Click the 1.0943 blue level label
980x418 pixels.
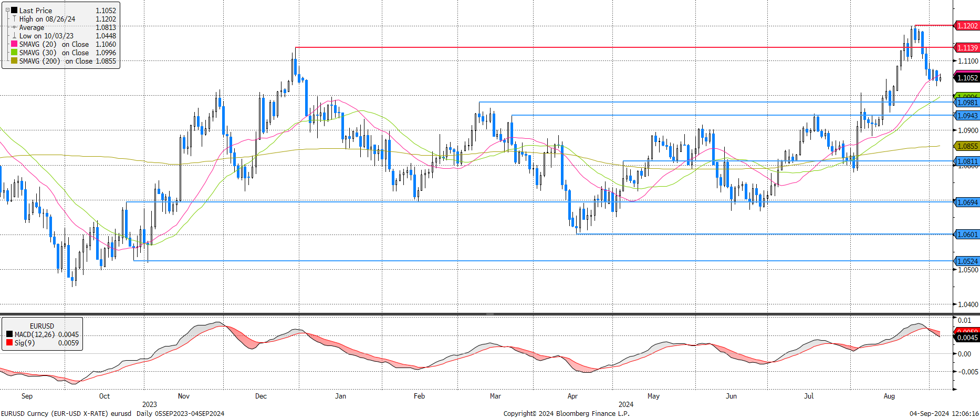[967, 116]
